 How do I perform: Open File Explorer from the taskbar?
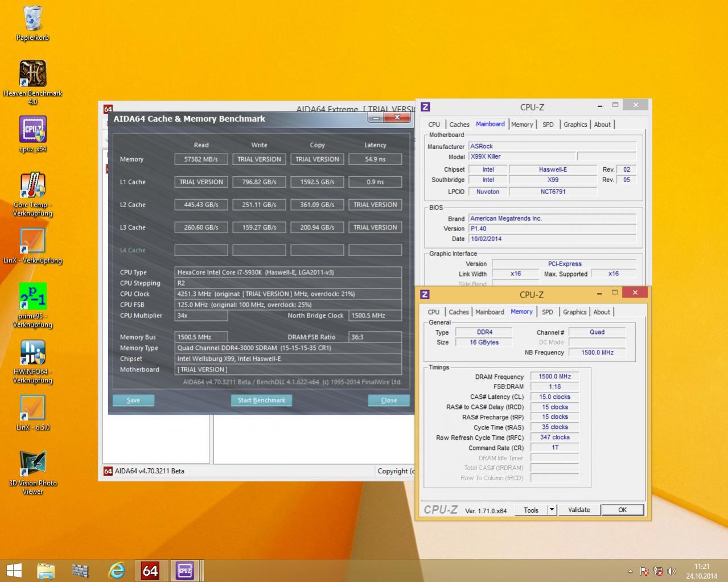pos(46,570)
